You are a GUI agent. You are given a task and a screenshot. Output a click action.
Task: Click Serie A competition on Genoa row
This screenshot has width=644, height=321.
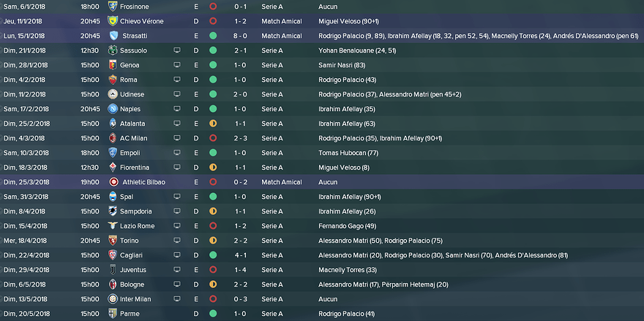coord(272,65)
